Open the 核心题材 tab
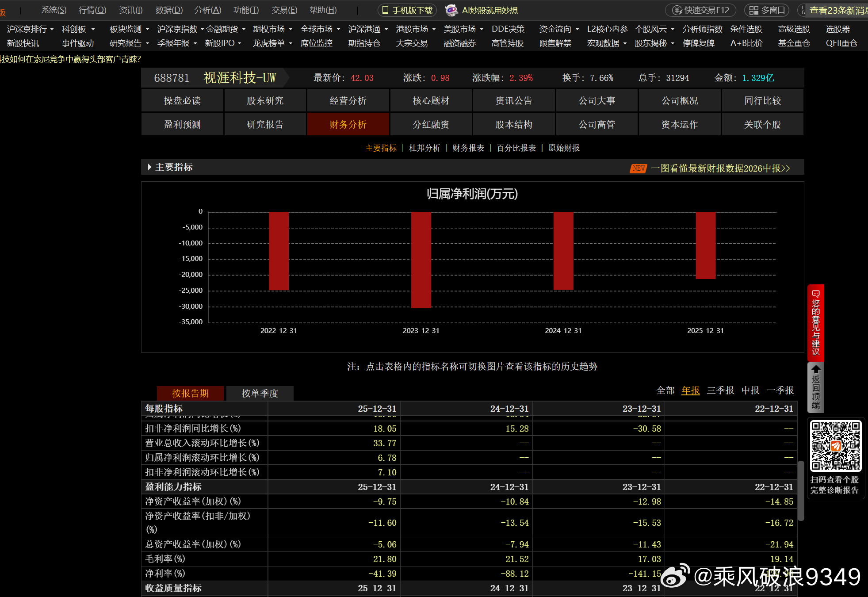The image size is (868, 597). coord(431,100)
